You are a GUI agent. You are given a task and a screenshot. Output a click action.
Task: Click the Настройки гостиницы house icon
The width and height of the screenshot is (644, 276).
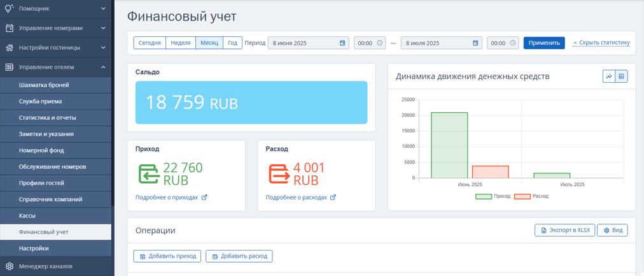(x=9, y=48)
